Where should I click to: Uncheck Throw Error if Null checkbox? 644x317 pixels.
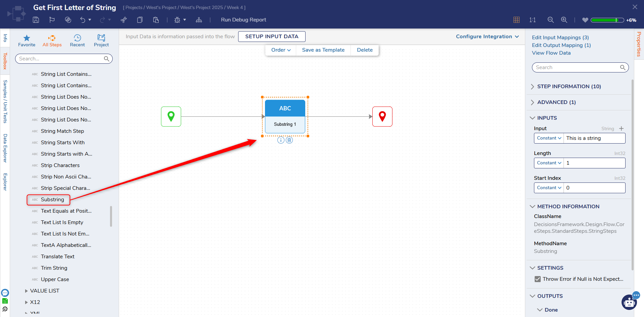(x=538, y=279)
